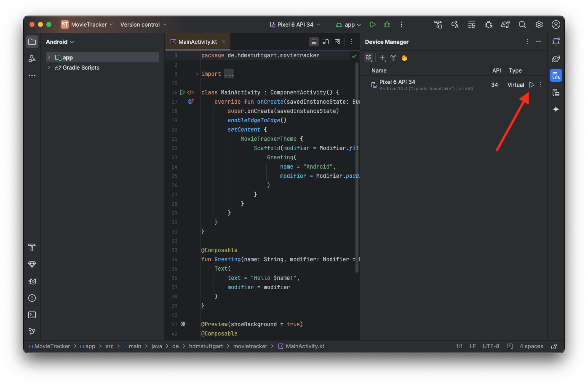Show more tool windows ellipsis in left sidebar

(32, 75)
